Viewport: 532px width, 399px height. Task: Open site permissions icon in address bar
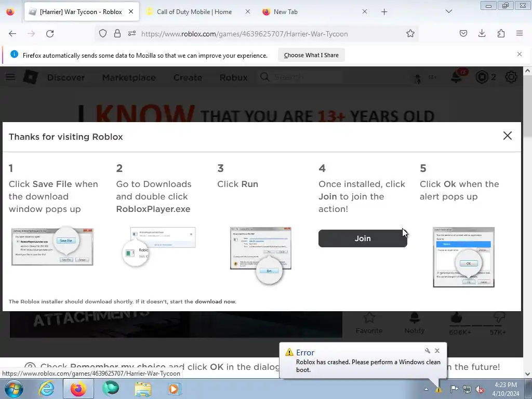tap(132, 34)
